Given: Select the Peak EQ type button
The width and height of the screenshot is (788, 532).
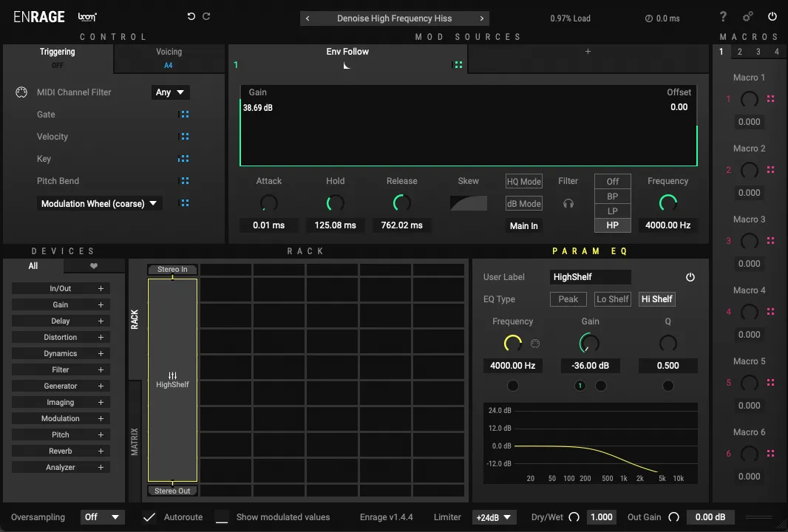Looking at the screenshot, I should pos(568,299).
